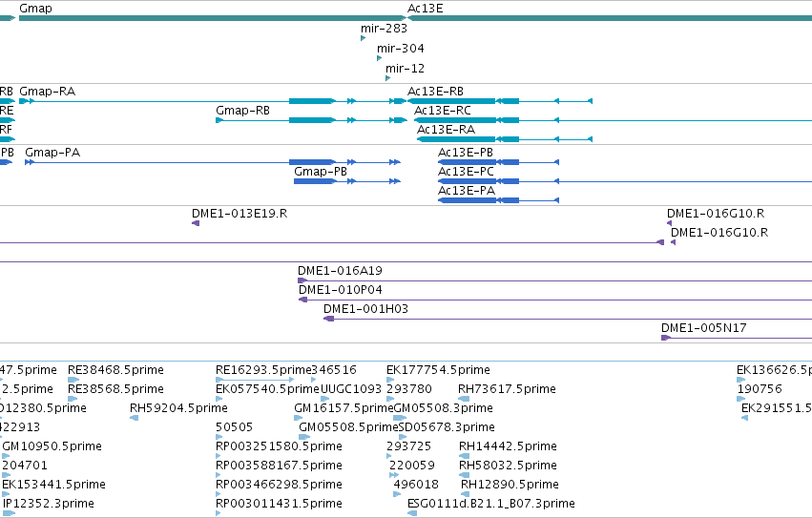The height and width of the screenshot is (518, 812).
Task: Click the GM05508.5prime EST label
Action: [x=348, y=427]
